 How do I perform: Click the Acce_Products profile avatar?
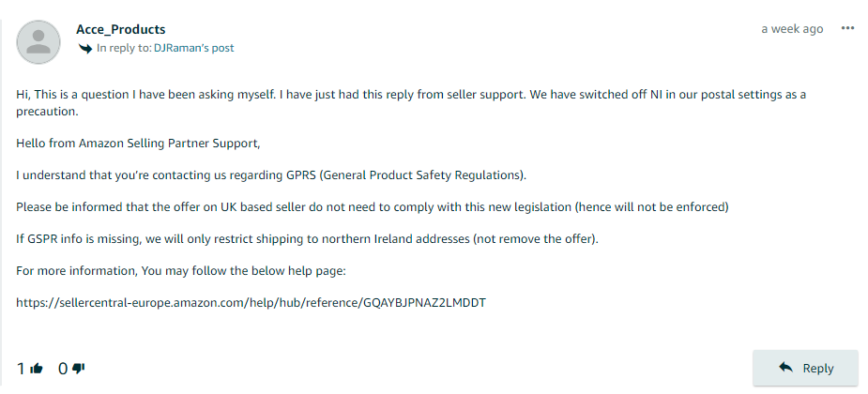tap(38, 42)
